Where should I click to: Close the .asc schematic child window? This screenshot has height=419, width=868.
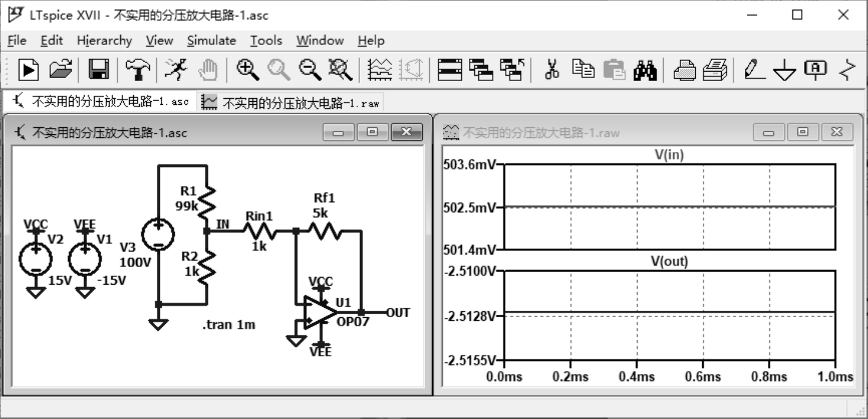[407, 133]
